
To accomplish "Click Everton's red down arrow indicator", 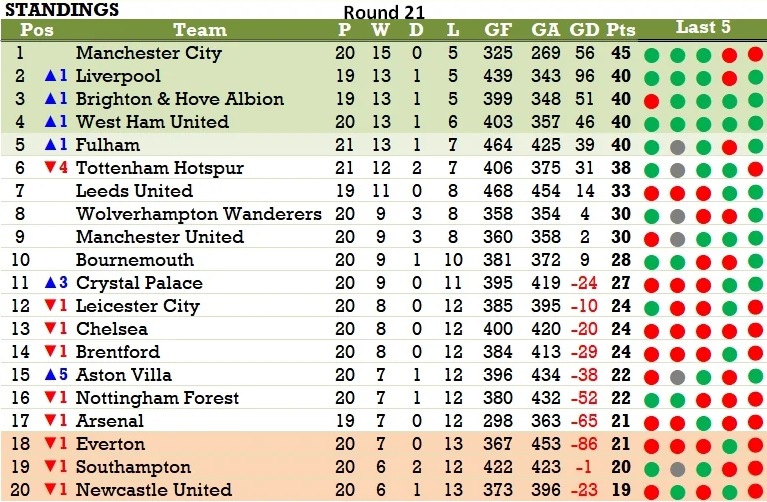I will click(50, 443).
